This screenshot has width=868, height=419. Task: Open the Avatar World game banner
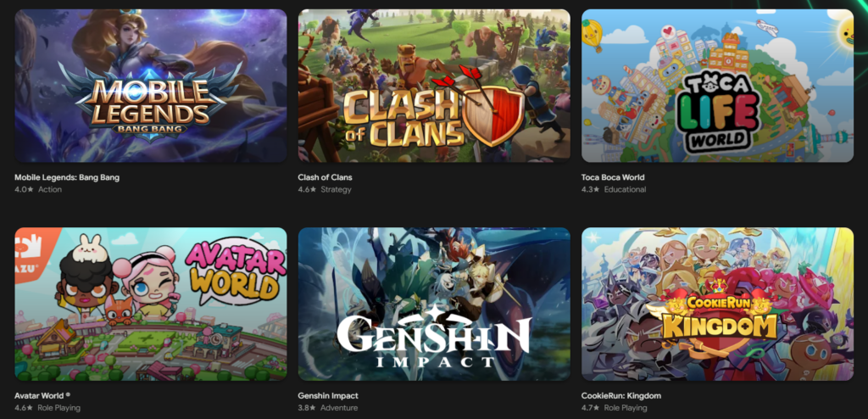[x=151, y=304]
